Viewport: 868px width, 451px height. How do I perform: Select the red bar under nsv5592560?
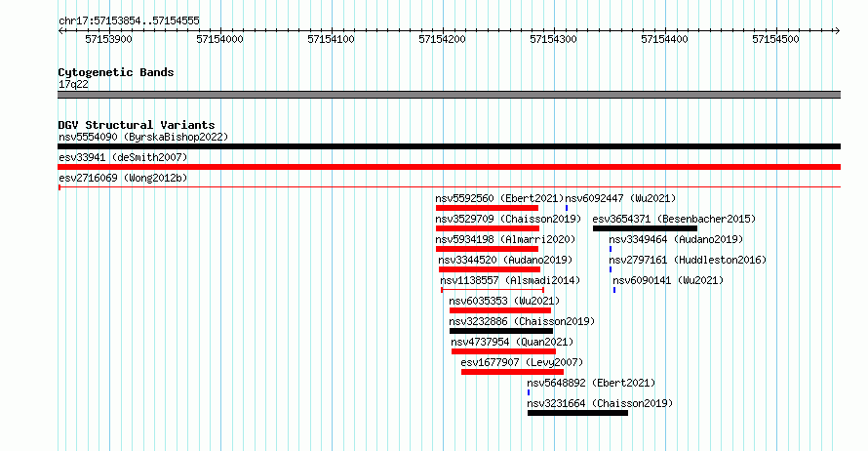pos(487,208)
